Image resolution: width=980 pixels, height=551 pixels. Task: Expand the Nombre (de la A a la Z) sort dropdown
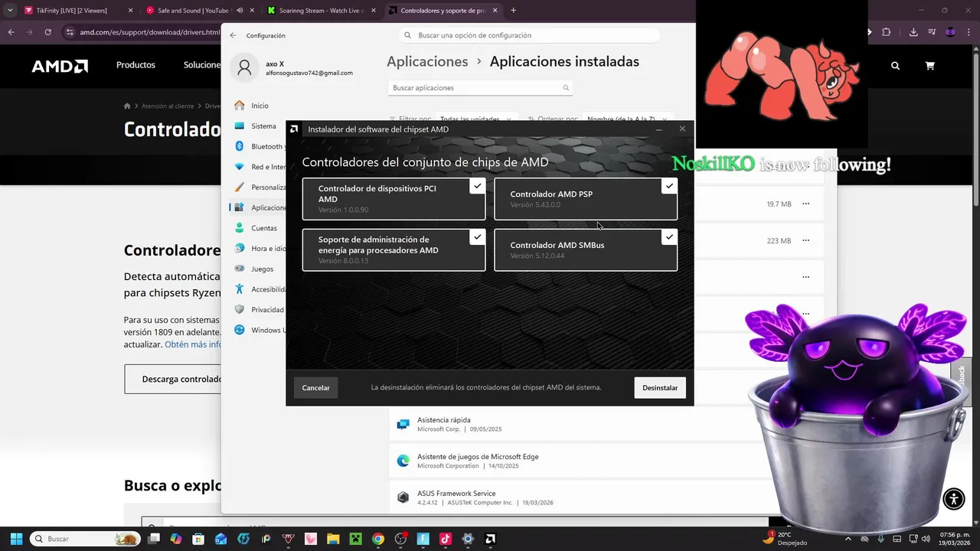pos(627,119)
